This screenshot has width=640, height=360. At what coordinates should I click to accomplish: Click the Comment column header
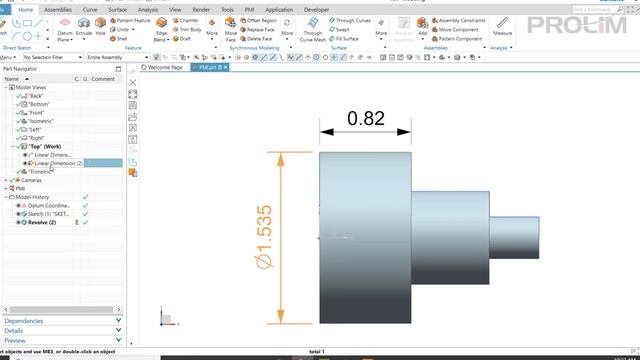tap(103, 79)
